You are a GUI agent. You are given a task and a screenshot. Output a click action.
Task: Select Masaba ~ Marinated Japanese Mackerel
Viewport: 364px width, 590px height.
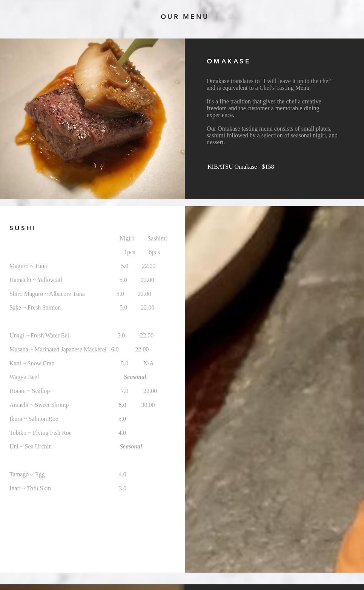pos(58,350)
